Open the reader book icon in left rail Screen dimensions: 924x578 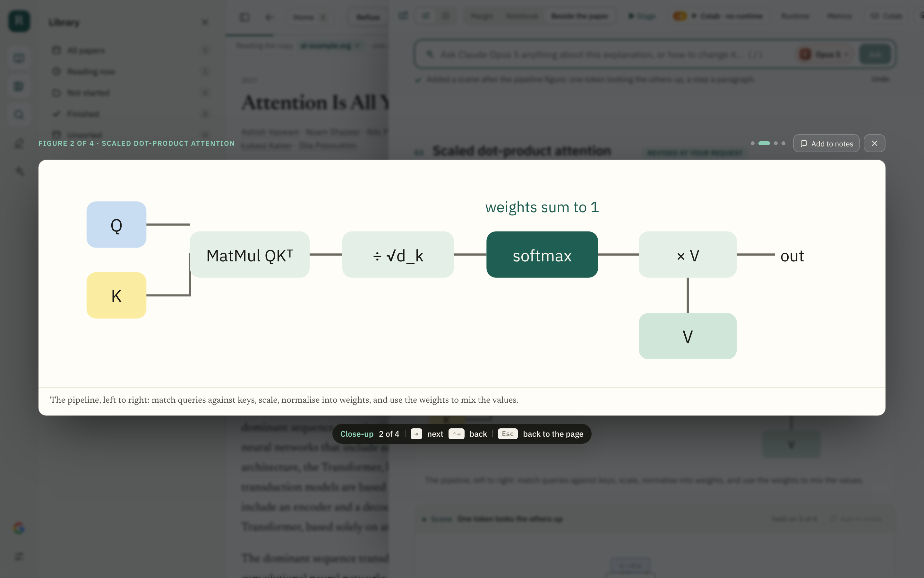click(19, 58)
